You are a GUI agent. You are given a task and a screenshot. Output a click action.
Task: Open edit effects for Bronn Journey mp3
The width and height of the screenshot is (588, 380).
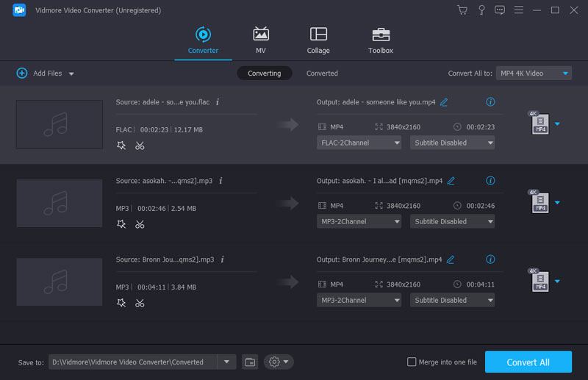121,303
